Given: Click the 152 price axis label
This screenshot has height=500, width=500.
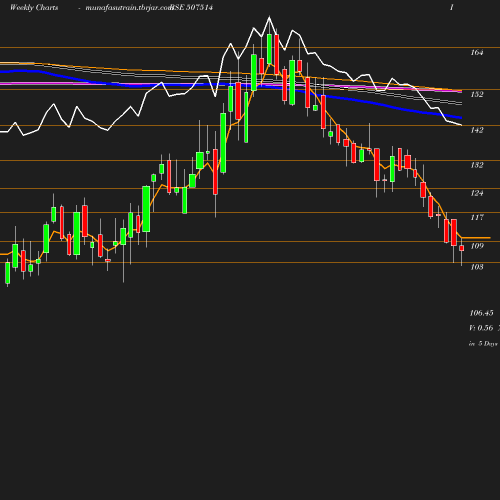Looking at the screenshot, I should click(477, 94).
